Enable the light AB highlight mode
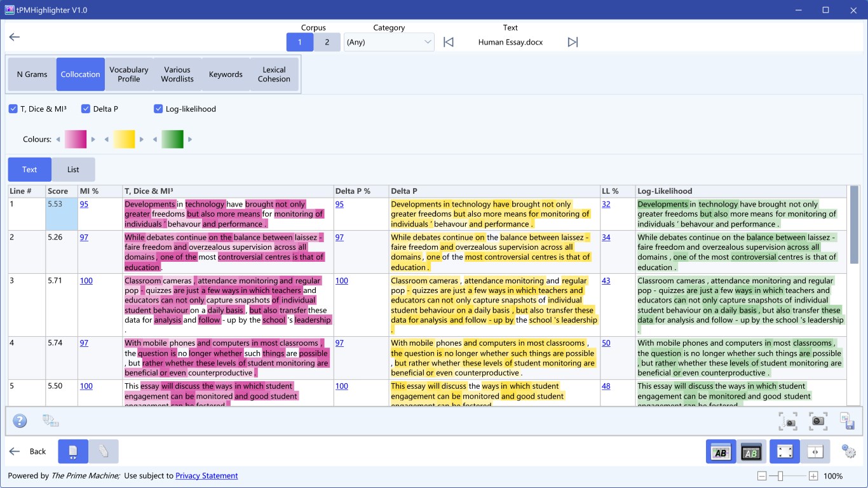The image size is (868, 488). click(721, 452)
